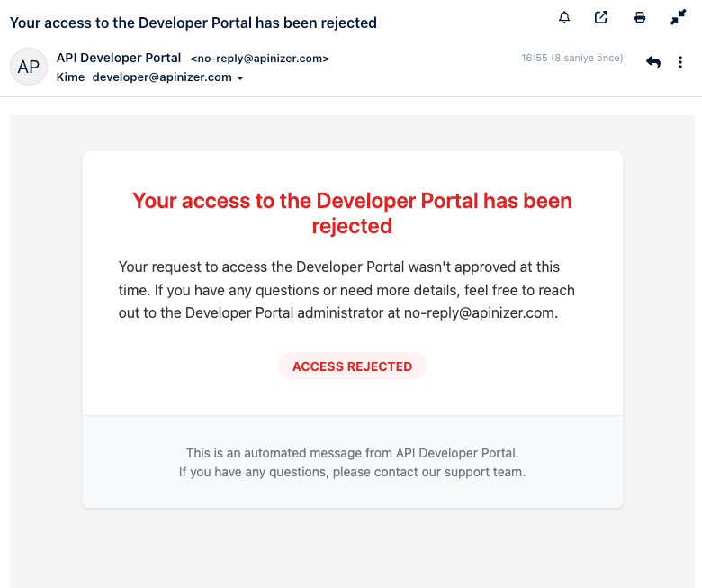Expand recipient details dropdown arrow
Screen dimensions: 702x588
240,78
